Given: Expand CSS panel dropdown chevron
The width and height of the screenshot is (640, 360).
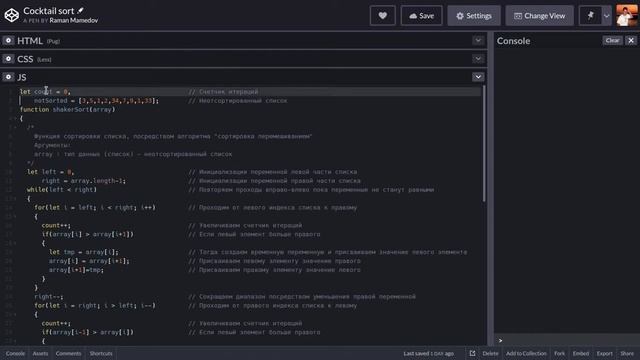Looking at the screenshot, I should [478, 59].
